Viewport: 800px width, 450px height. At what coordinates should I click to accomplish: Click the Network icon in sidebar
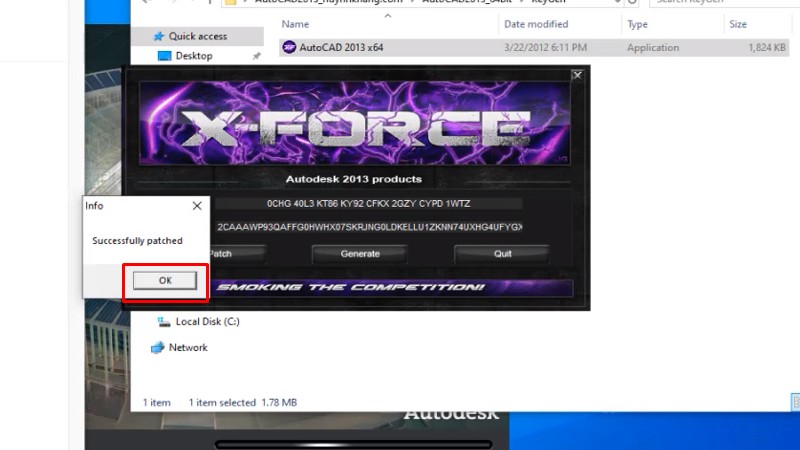pos(157,347)
